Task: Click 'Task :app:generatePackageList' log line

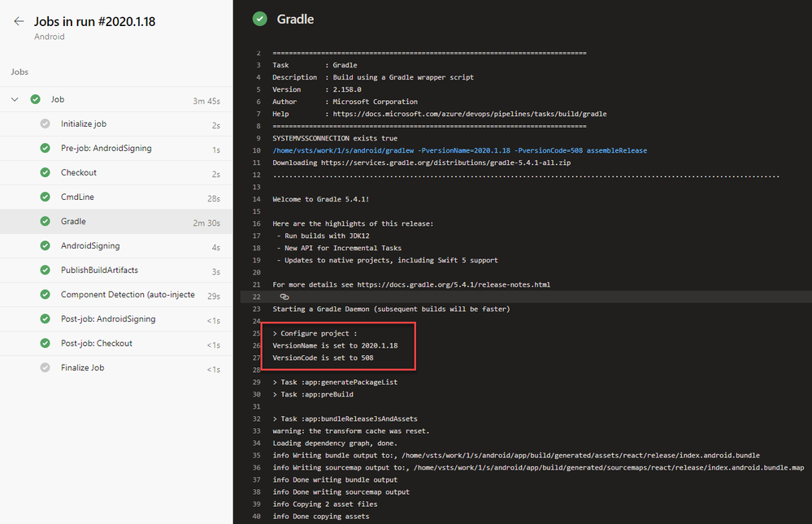Action: point(335,382)
